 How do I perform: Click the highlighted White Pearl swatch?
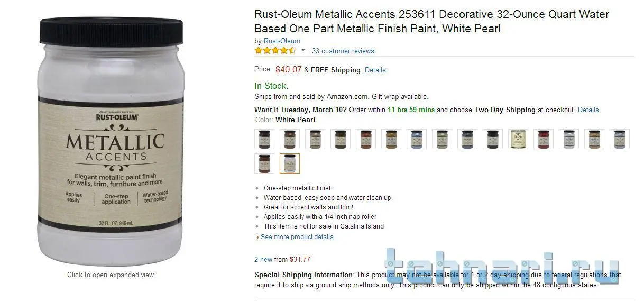[290, 163]
